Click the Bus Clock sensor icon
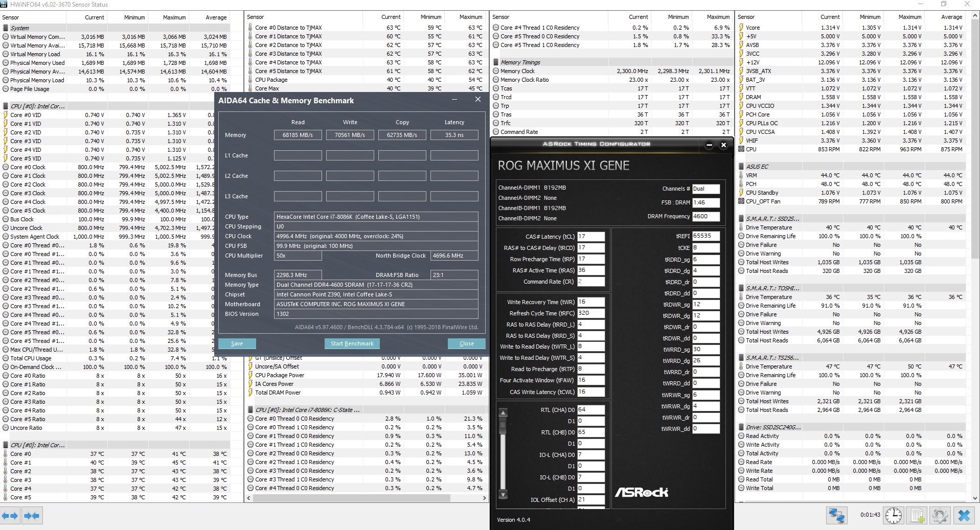Image resolution: width=980 pixels, height=530 pixels. coord(6,219)
